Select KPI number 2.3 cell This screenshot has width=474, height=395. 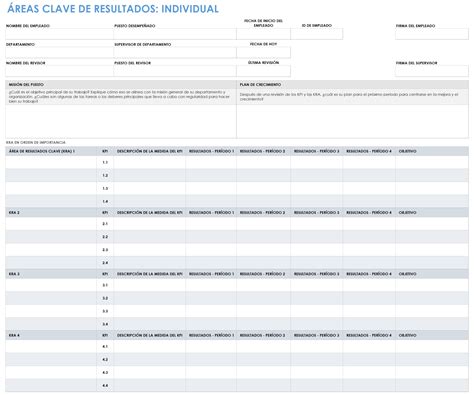105,250
